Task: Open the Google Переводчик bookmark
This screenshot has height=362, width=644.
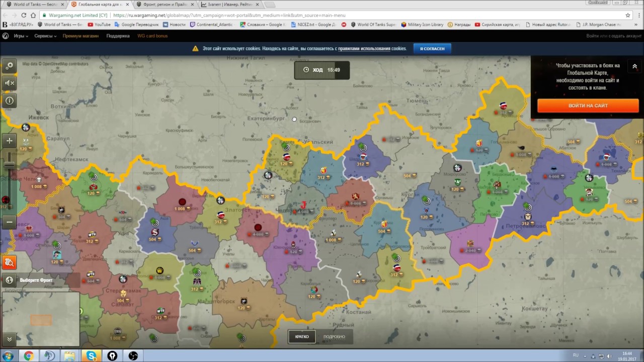Action: (x=136, y=25)
